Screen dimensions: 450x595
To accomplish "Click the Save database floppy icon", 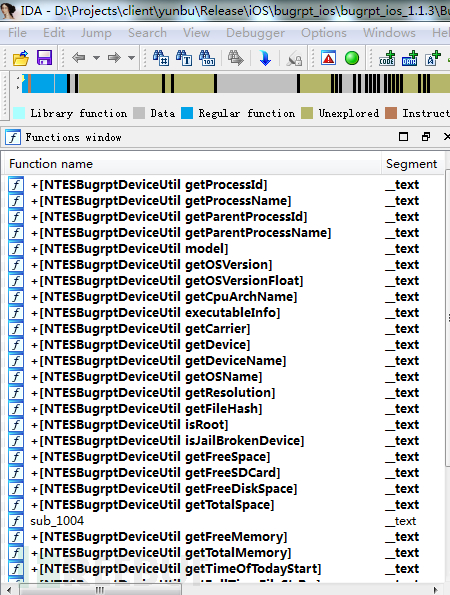I will [x=44, y=58].
